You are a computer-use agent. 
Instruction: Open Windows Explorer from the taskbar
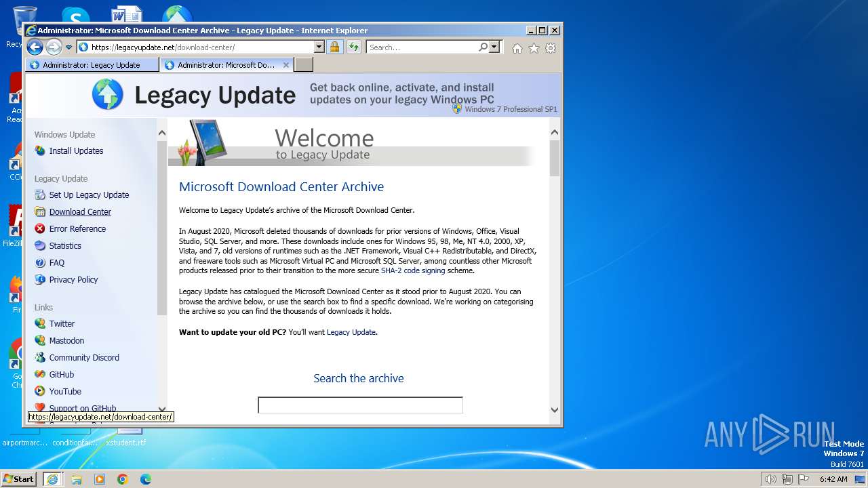[x=77, y=479]
